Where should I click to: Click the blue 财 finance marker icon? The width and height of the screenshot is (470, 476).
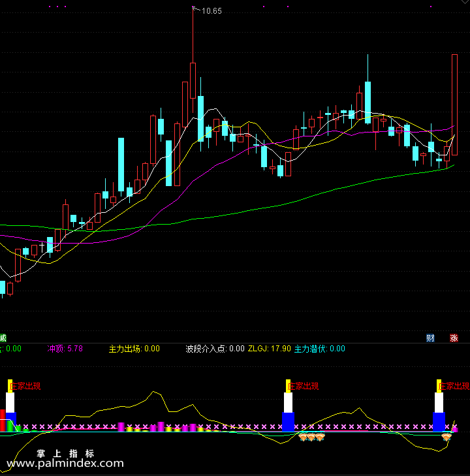(430, 338)
